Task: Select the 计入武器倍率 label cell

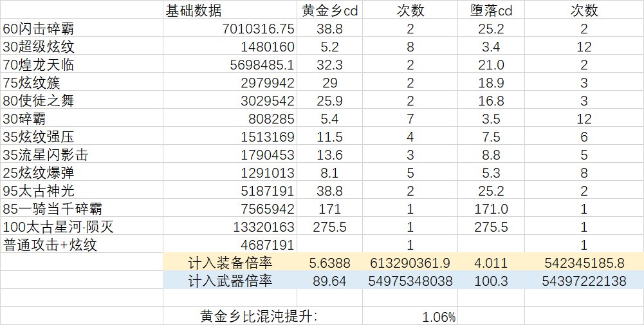Action: [230, 281]
